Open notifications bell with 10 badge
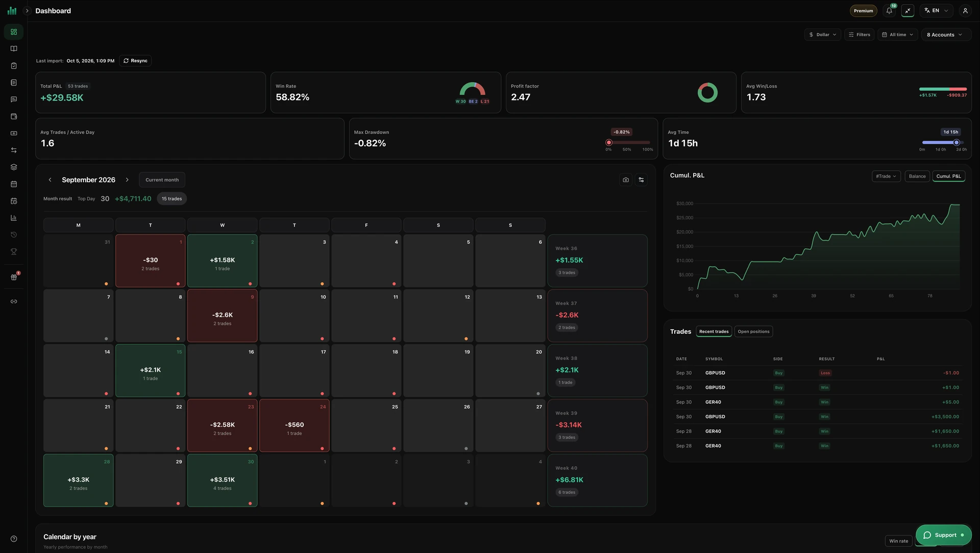 tap(890, 10)
